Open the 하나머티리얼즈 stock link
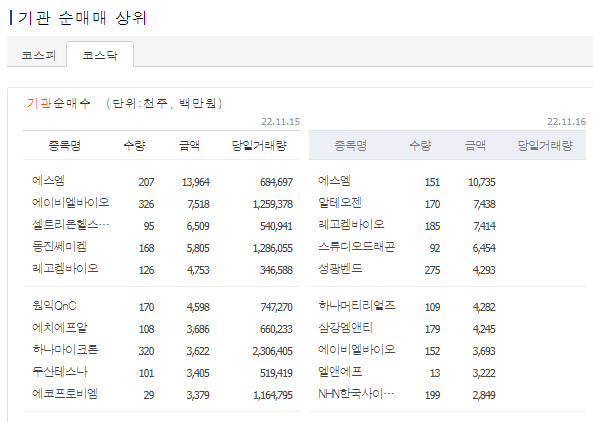 [x=357, y=306]
